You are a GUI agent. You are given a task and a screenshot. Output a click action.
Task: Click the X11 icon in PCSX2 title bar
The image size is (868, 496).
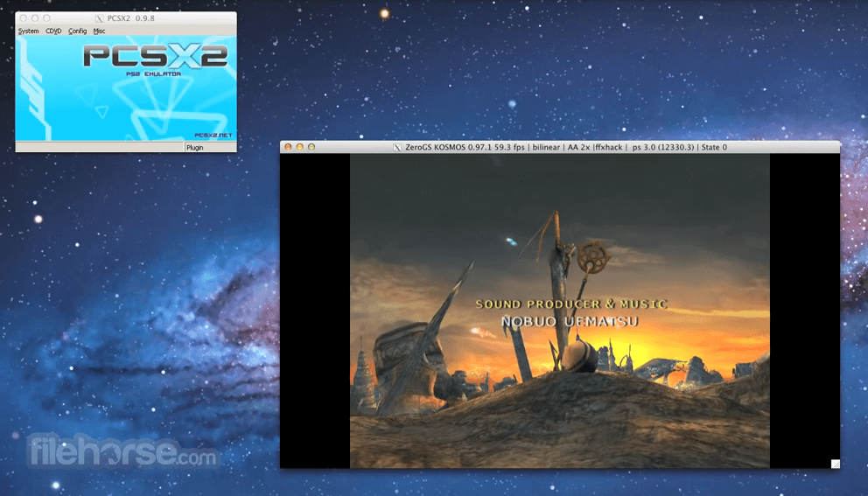[x=100, y=18]
